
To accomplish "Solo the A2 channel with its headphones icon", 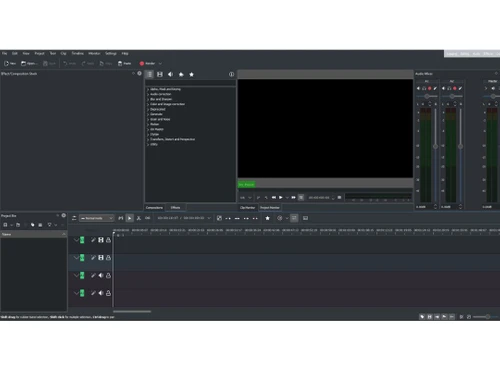I will point(449,88).
